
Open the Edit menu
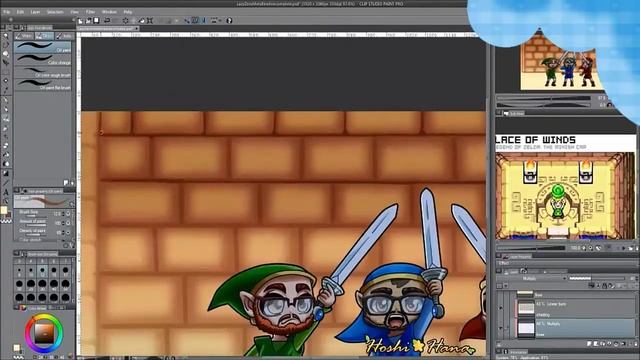coord(20,12)
